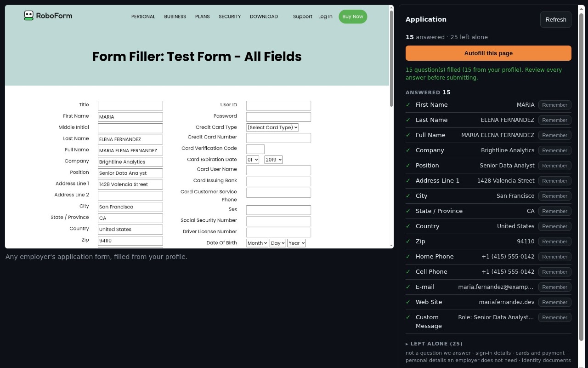
Task: Click the Middle Initial field
Action: pyautogui.click(x=130, y=128)
